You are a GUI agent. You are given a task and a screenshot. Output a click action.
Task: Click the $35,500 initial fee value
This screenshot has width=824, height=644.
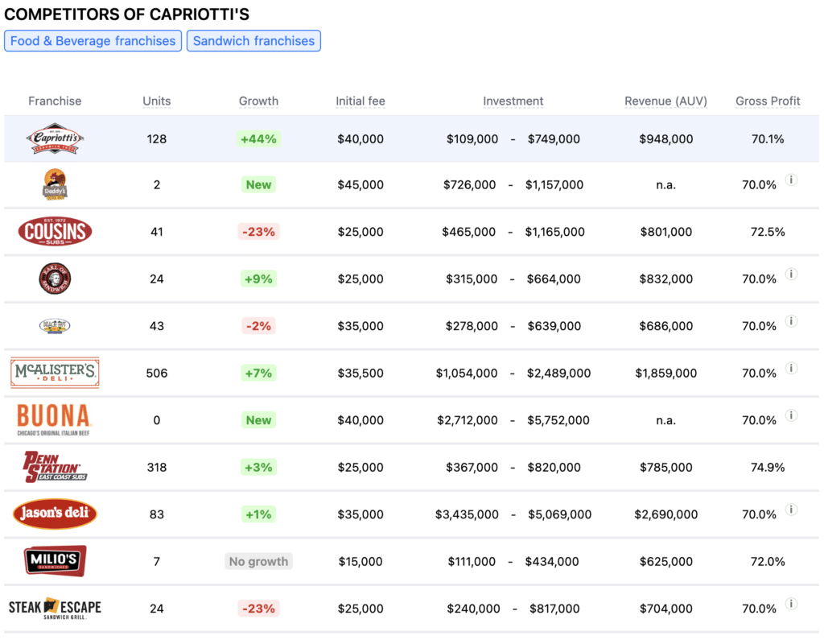(360, 373)
